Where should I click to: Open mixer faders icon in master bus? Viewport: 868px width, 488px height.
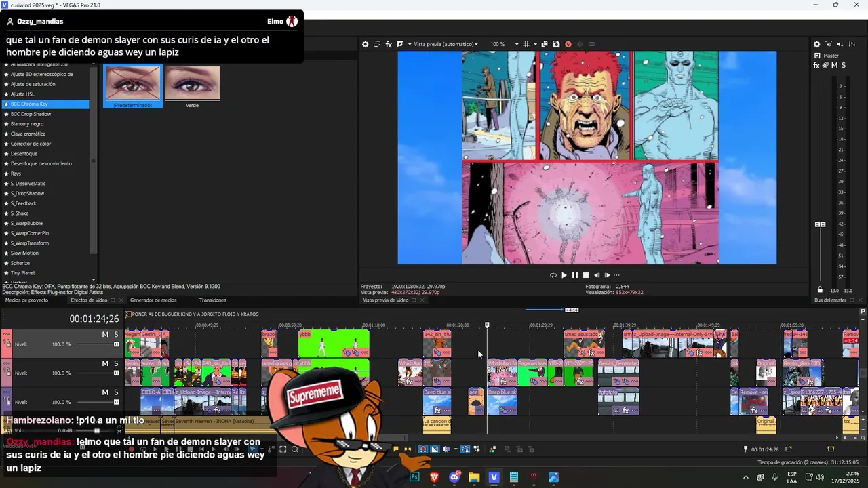pos(851,44)
